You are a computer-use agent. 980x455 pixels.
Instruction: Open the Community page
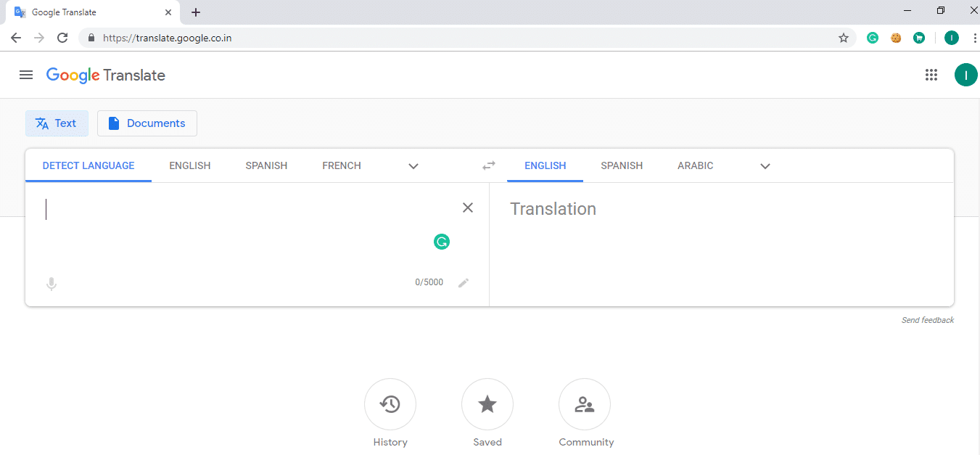[x=585, y=404]
